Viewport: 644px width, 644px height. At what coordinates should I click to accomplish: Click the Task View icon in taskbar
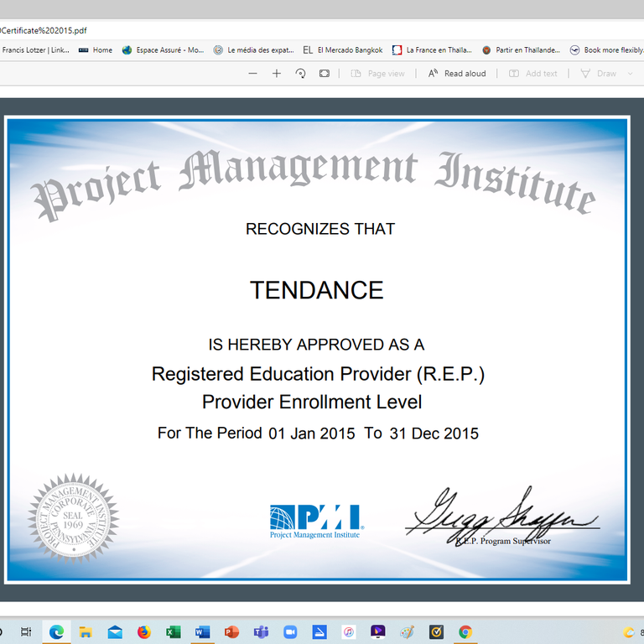coord(26,631)
